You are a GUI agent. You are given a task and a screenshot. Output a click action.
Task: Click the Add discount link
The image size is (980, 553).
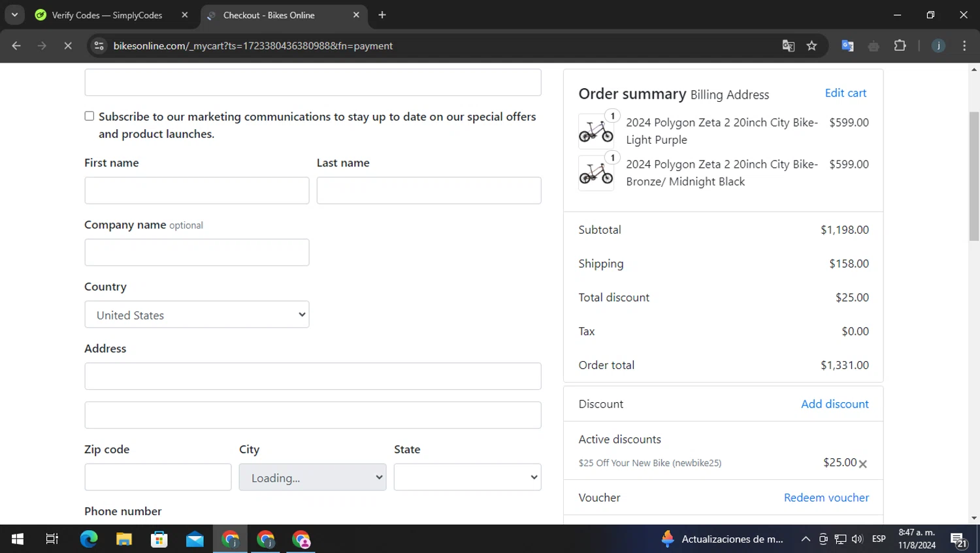[x=835, y=404]
